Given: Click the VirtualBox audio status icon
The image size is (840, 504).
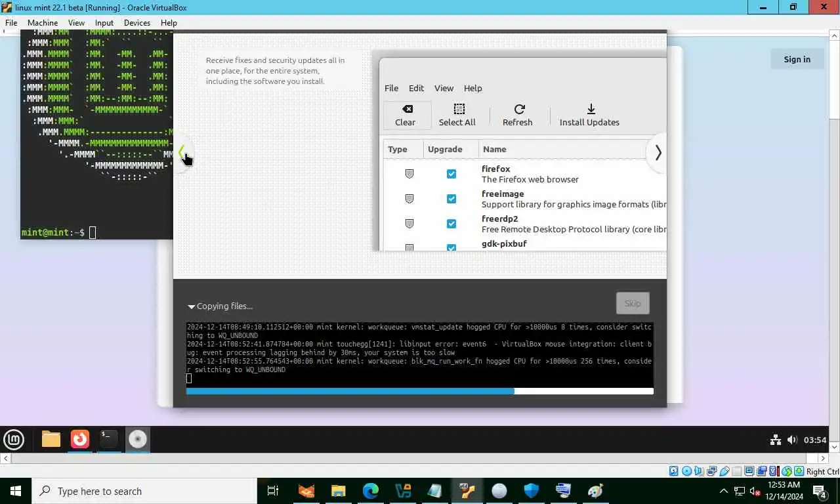Looking at the screenshot, I should [x=699, y=471].
